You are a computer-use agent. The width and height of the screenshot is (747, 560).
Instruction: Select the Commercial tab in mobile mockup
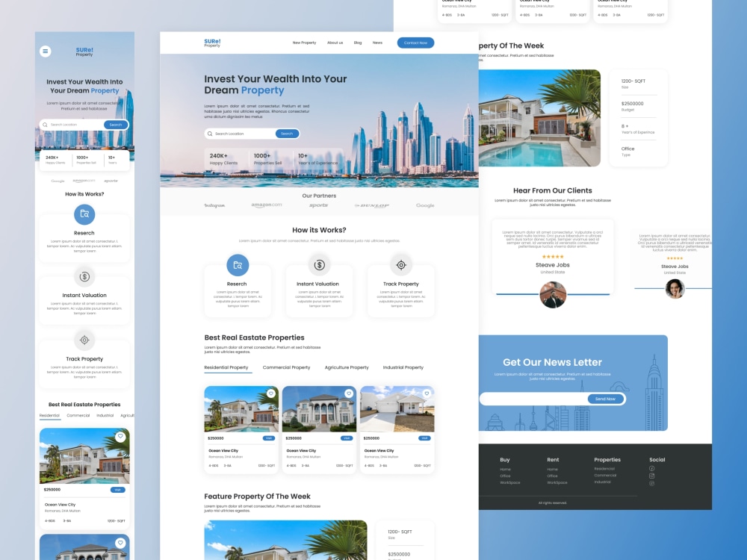(x=78, y=416)
